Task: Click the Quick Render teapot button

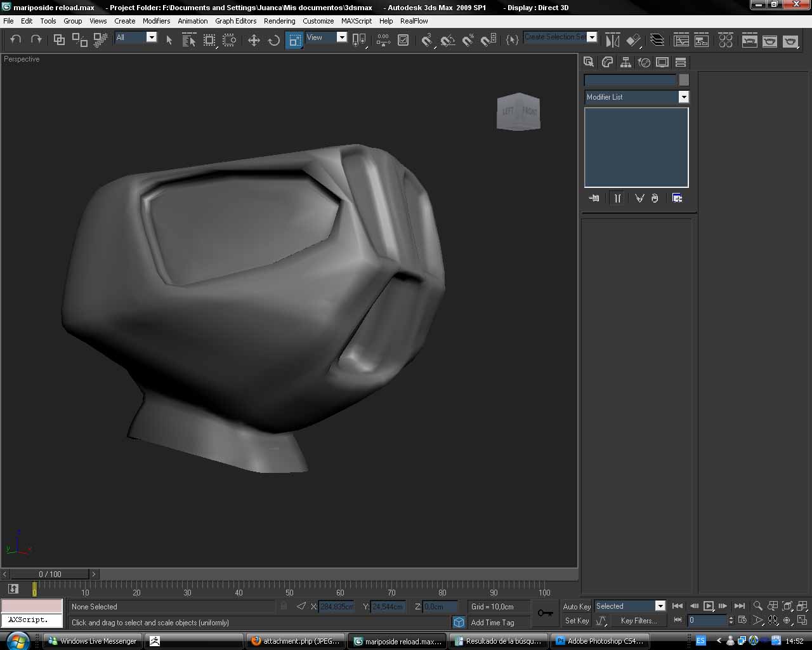Action: 790,39
